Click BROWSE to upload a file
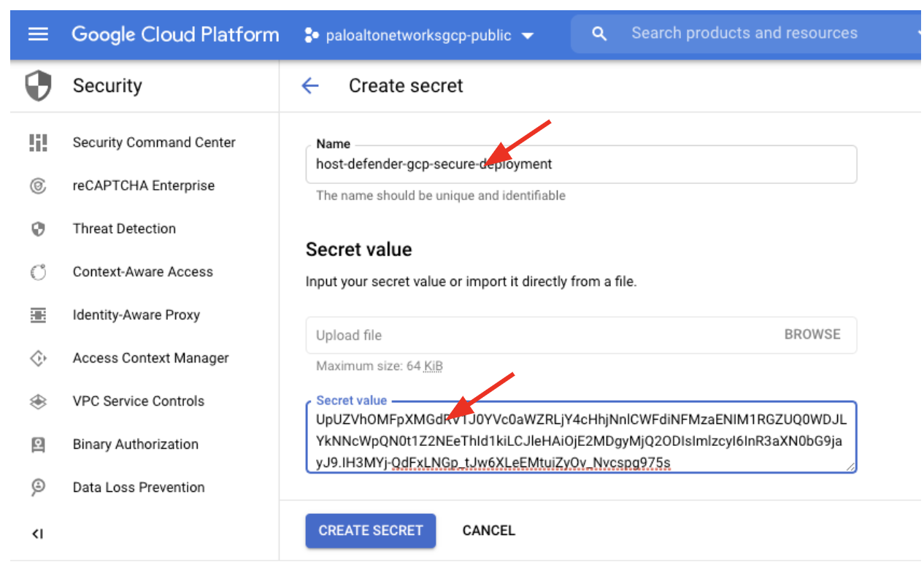Image resolution: width=924 pixels, height=562 pixels. (812, 334)
